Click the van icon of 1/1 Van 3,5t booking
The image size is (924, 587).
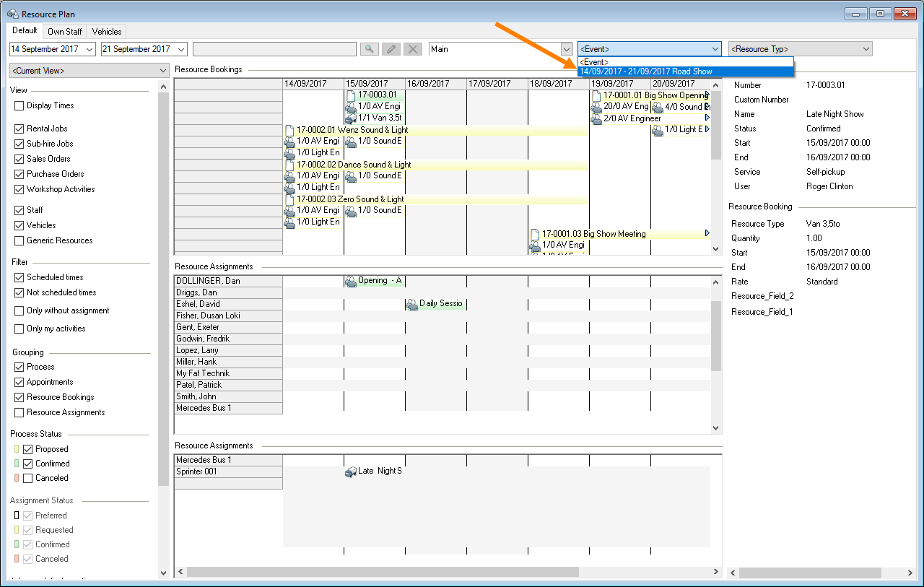pyautogui.click(x=351, y=118)
